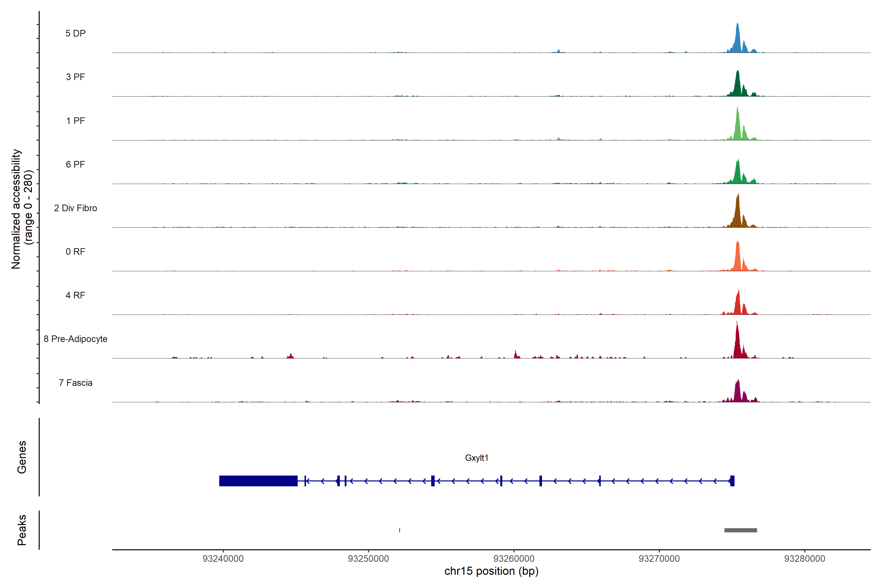Click the wide gray peak bar
Viewport: 882px width, 588px height.
(740, 530)
